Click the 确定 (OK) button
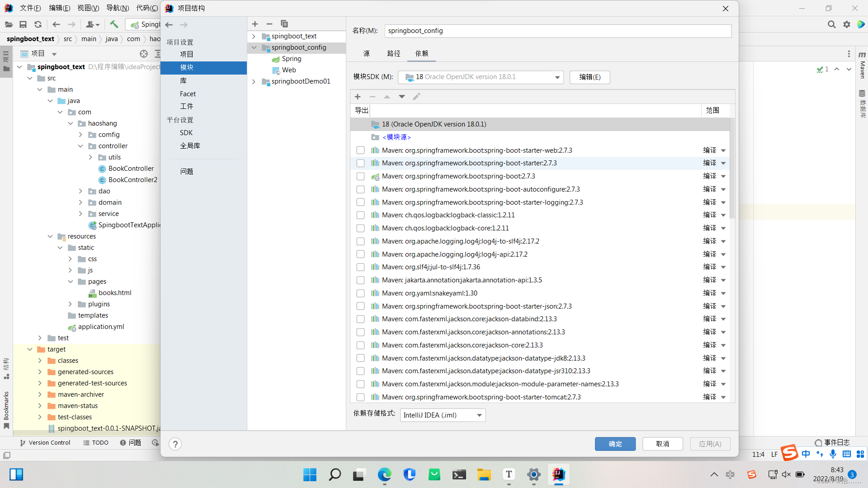The height and width of the screenshot is (488, 868). pyautogui.click(x=615, y=444)
